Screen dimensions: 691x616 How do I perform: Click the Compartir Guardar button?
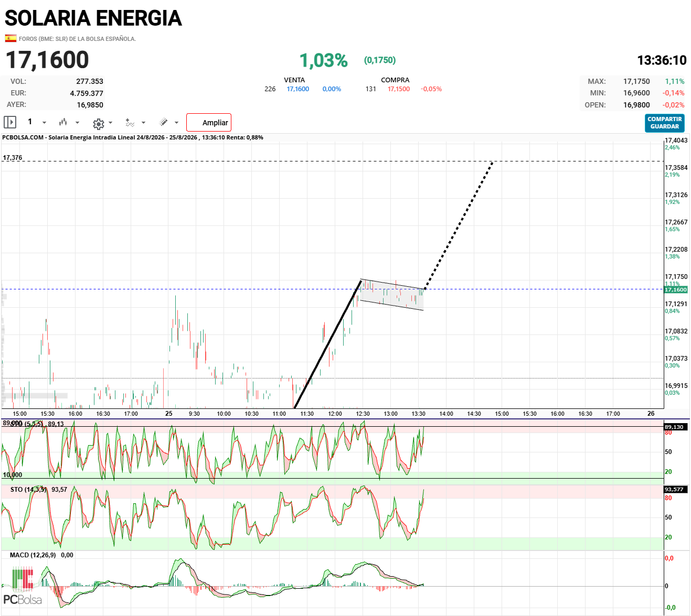pyautogui.click(x=665, y=123)
